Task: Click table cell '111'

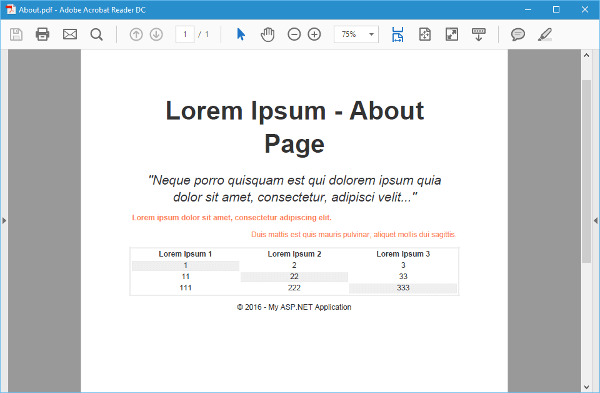Action: tap(186, 288)
